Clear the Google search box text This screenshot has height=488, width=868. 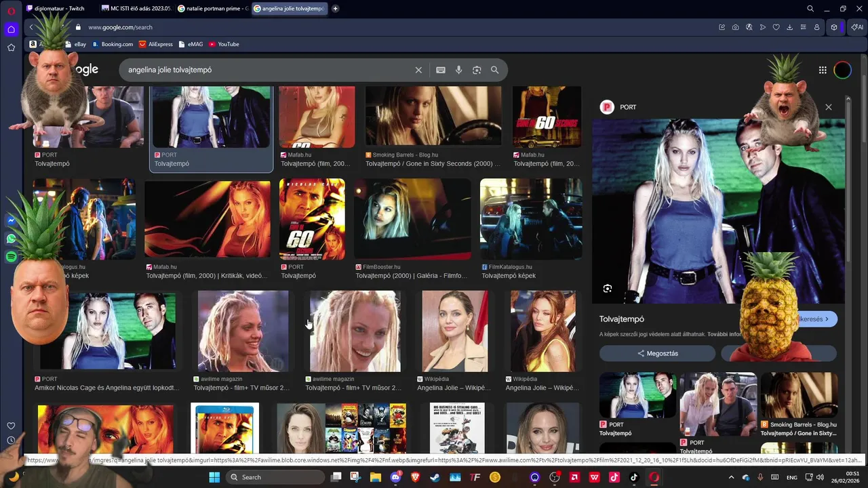[x=418, y=70]
